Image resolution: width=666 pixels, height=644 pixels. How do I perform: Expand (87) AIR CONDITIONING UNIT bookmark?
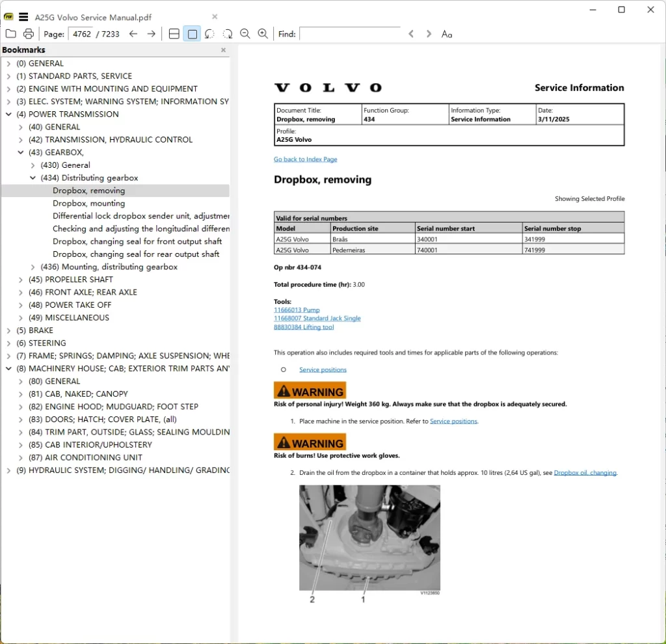(20, 458)
